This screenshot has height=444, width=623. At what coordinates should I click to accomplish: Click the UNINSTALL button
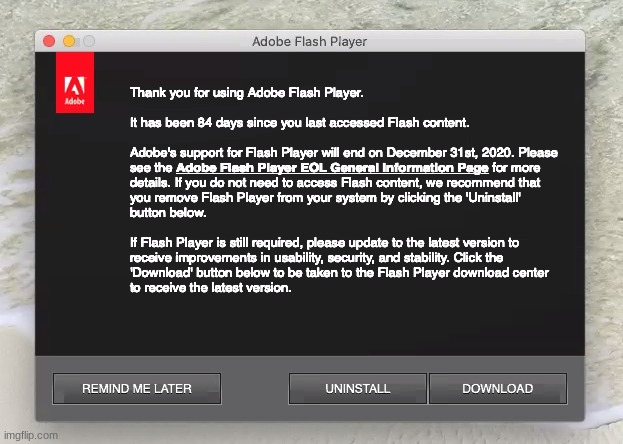[357, 388]
